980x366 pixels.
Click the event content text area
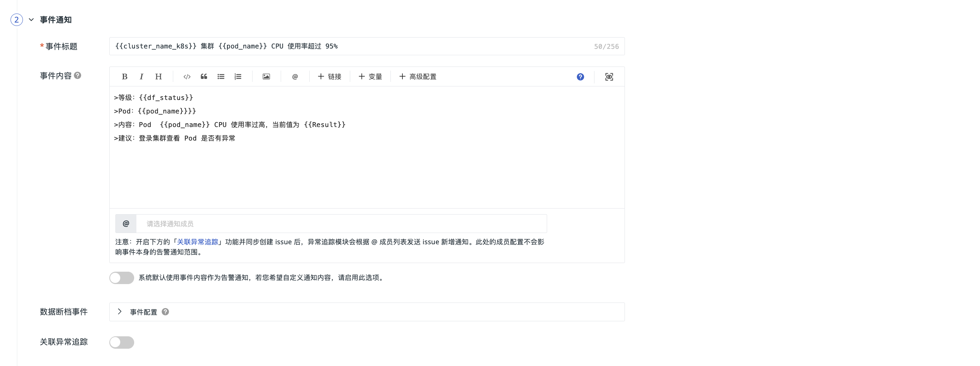[x=367, y=147]
